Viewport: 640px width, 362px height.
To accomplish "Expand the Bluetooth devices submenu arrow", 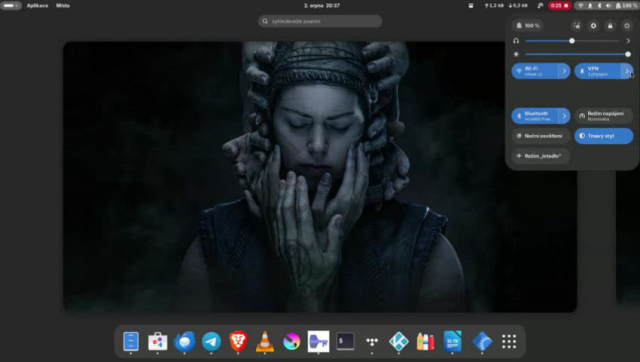I will pos(564,116).
